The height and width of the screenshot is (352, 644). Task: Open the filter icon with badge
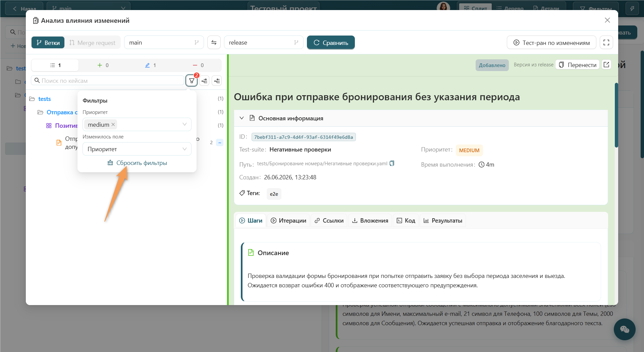point(192,81)
